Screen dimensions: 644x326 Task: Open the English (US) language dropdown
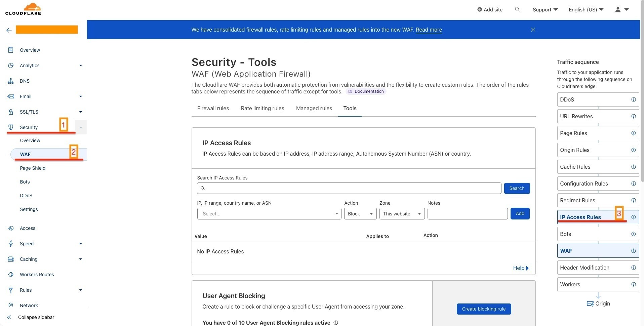click(586, 9)
